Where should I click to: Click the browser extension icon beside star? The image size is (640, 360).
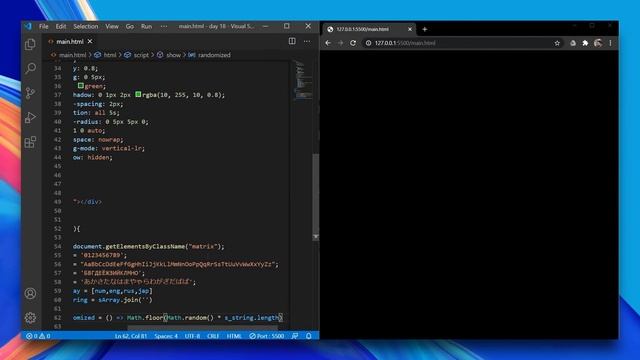[573, 43]
